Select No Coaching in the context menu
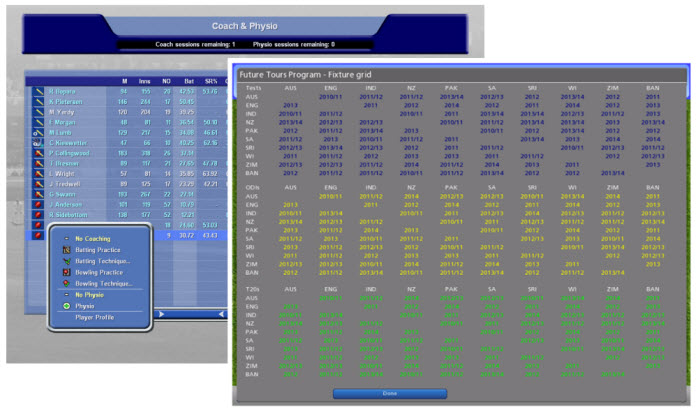 pyautogui.click(x=97, y=238)
